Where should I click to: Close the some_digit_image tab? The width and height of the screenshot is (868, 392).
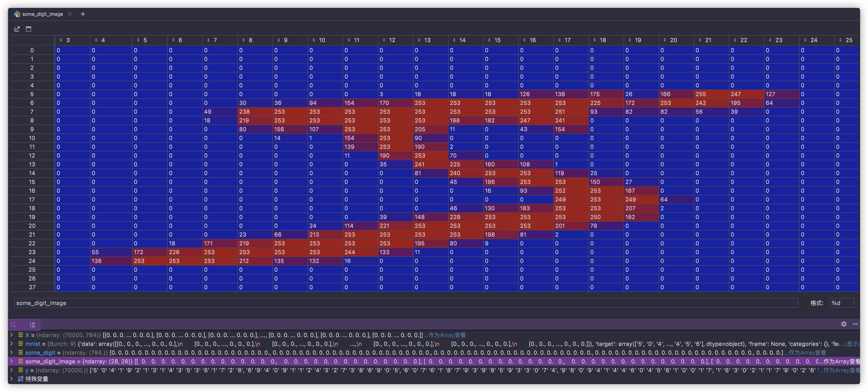[70, 14]
